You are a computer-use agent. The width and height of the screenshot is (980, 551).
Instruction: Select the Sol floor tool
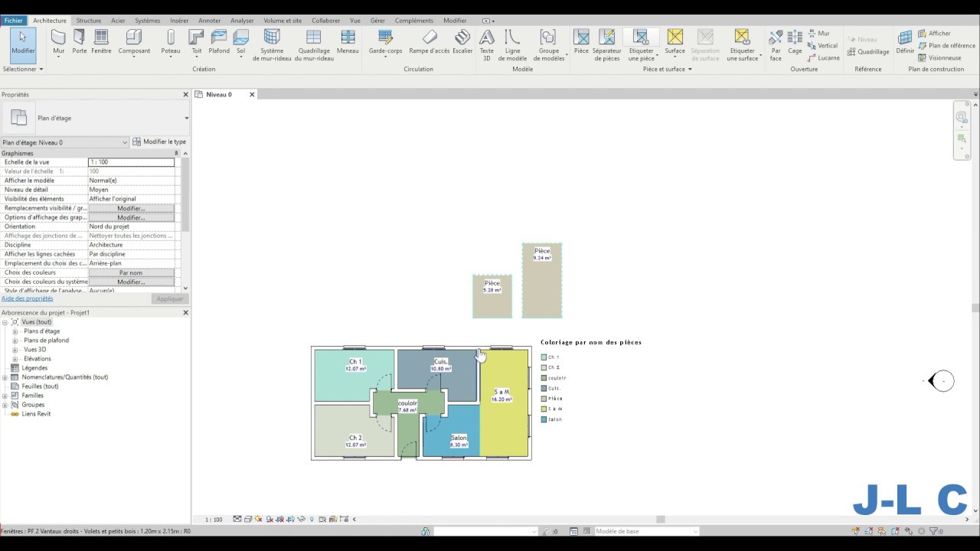click(241, 42)
